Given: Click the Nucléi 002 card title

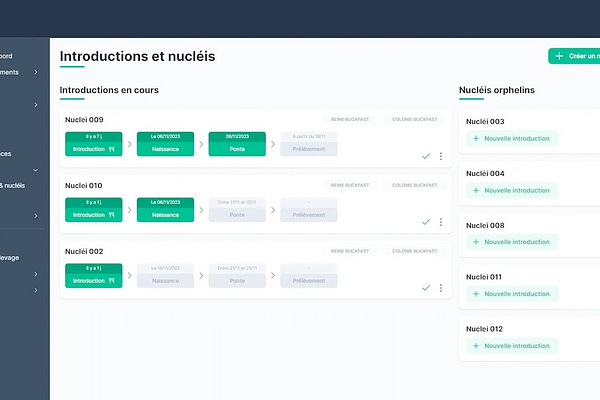Looking at the screenshot, I should [x=84, y=251].
